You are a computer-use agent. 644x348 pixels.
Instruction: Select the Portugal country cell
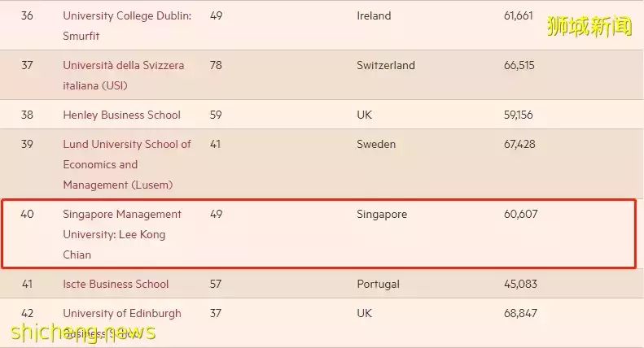pos(378,284)
